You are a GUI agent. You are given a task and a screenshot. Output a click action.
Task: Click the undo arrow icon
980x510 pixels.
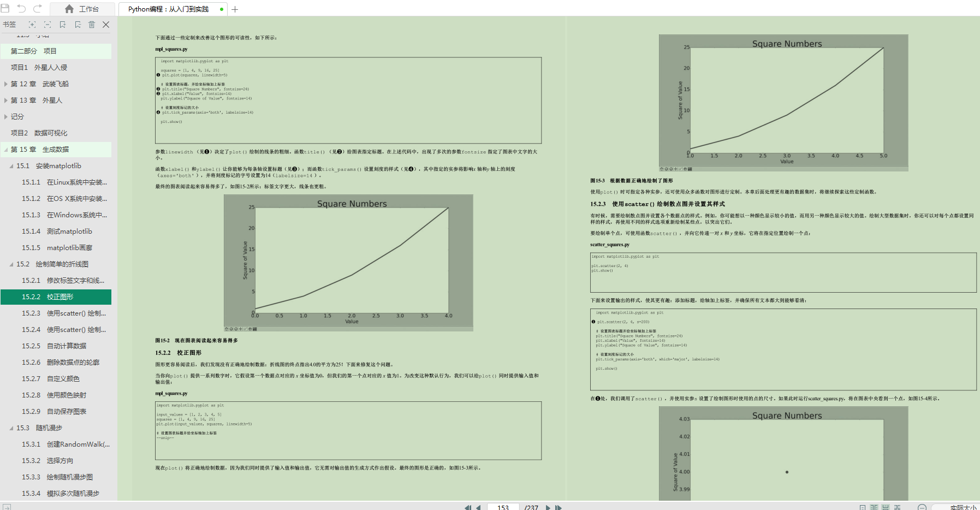click(x=21, y=8)
